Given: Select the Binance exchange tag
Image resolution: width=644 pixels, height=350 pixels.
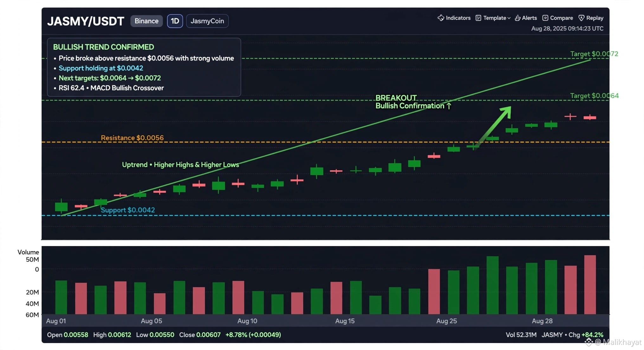Looking at the screenshot, I should click(146, 21).
